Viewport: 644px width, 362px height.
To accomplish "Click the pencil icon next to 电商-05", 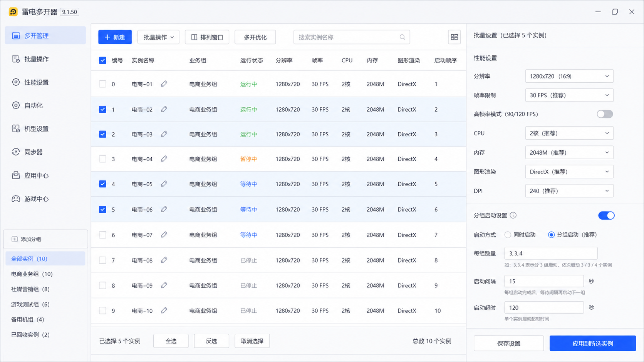I will 164,184.
